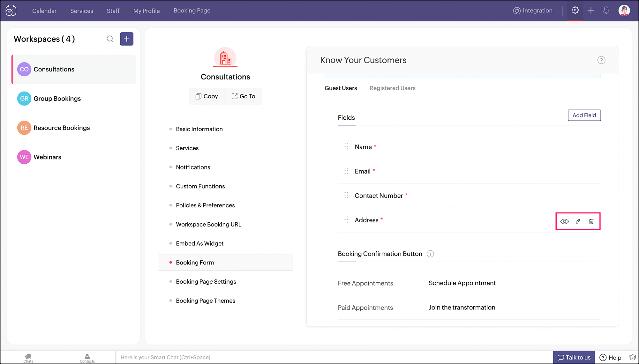639x364 pixels.
Task: Open the Booking Page menu item
Action: click(192, 11)
